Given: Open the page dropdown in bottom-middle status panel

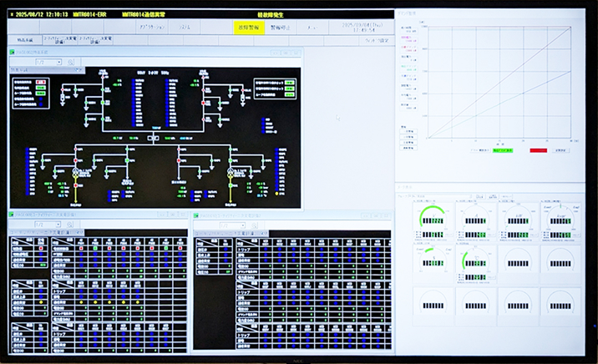Looking at the screenshot, I should [226, 225].
